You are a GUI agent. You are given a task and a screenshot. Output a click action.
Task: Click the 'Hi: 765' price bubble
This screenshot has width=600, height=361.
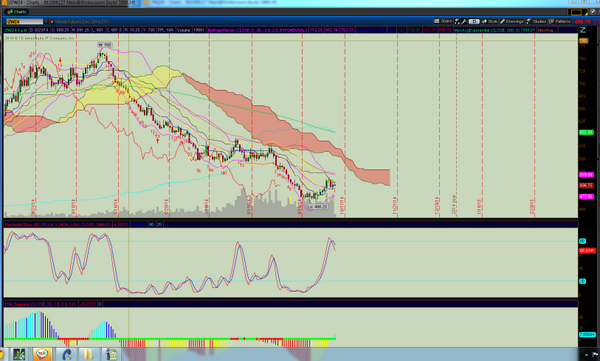106,45
